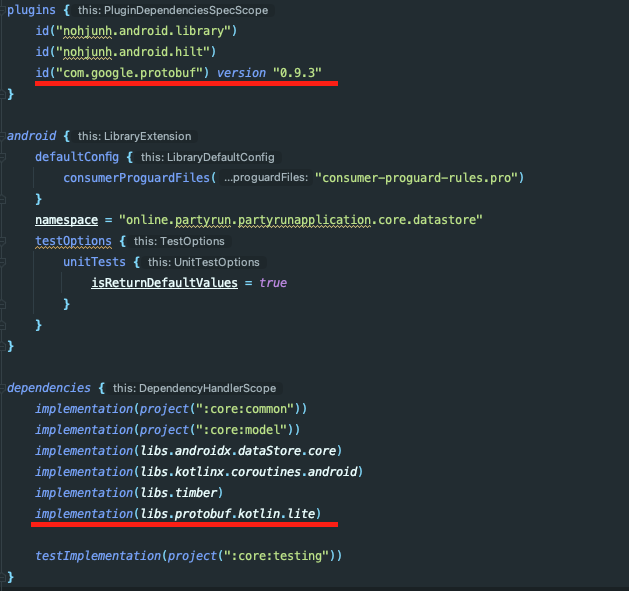This screenshot has height=591, width=629.
Task: Click the true literal value
Action: (273, 283)
